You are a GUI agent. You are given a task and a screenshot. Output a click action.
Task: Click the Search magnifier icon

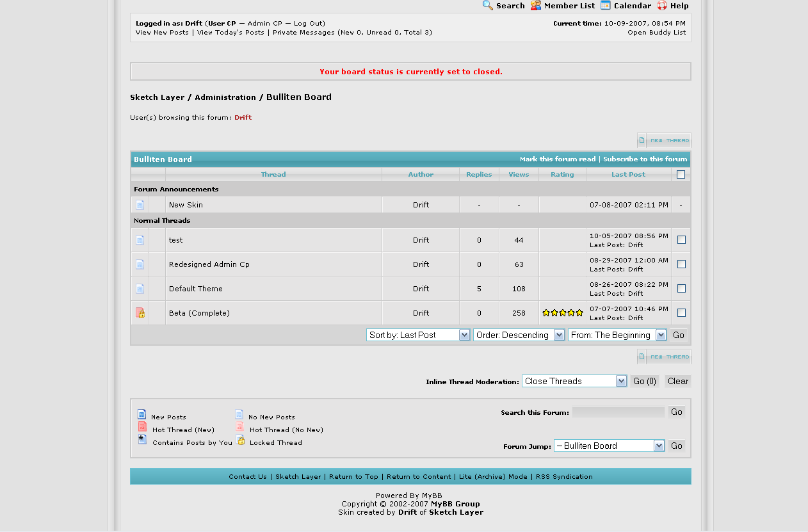click(488, 5)
